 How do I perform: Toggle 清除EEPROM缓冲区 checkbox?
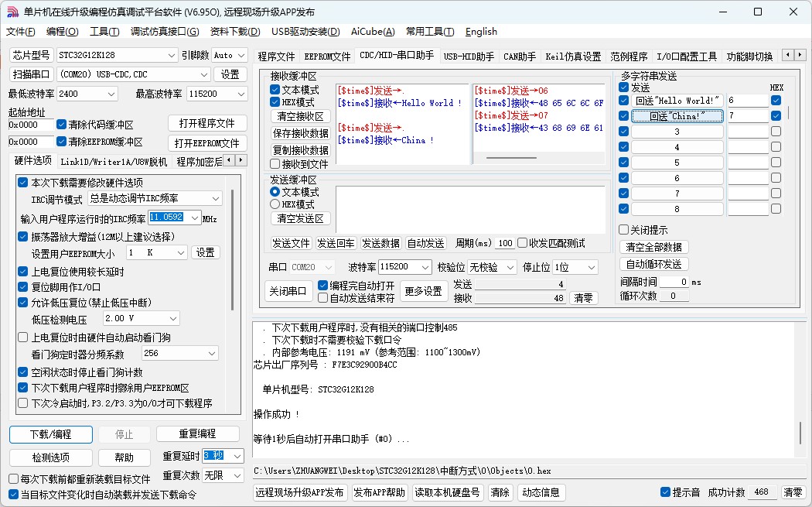[62, 141]
